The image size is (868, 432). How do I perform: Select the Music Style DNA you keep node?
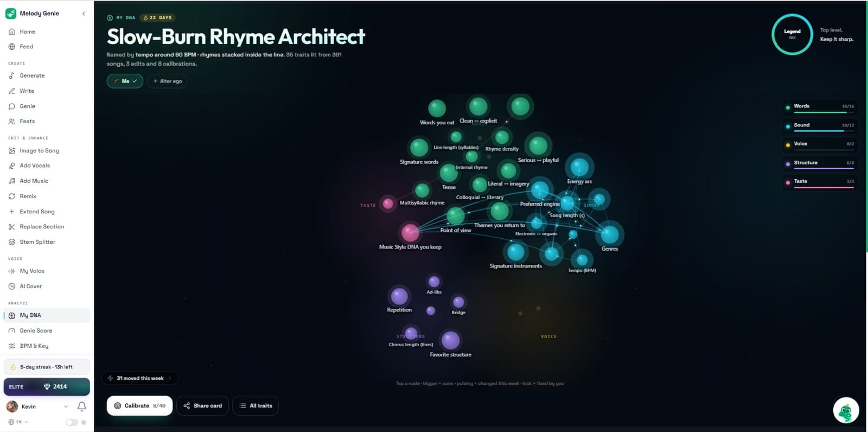coord(410,232)
